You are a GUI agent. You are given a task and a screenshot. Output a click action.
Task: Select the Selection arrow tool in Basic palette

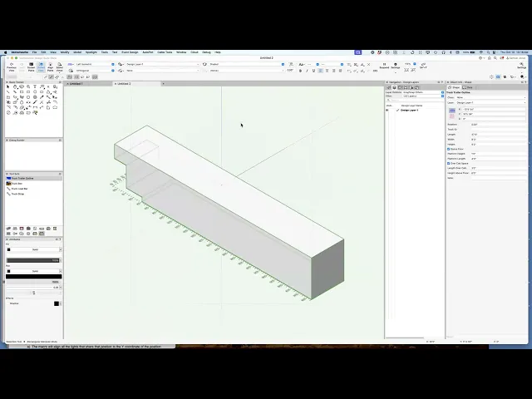tap(8, 86)
